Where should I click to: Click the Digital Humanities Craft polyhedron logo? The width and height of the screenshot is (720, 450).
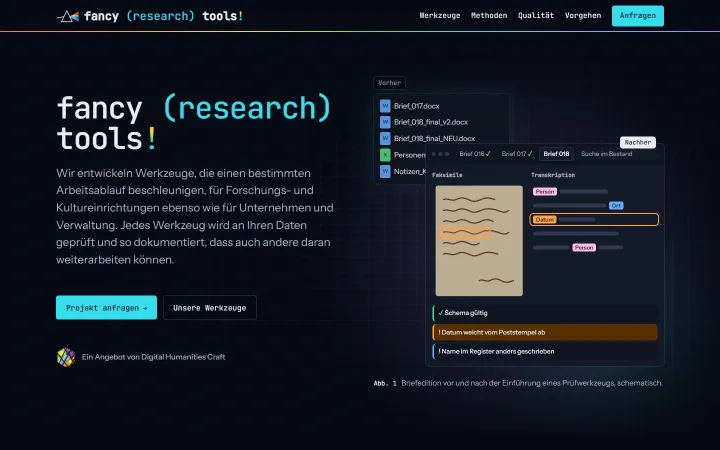(x=66, y=357)
